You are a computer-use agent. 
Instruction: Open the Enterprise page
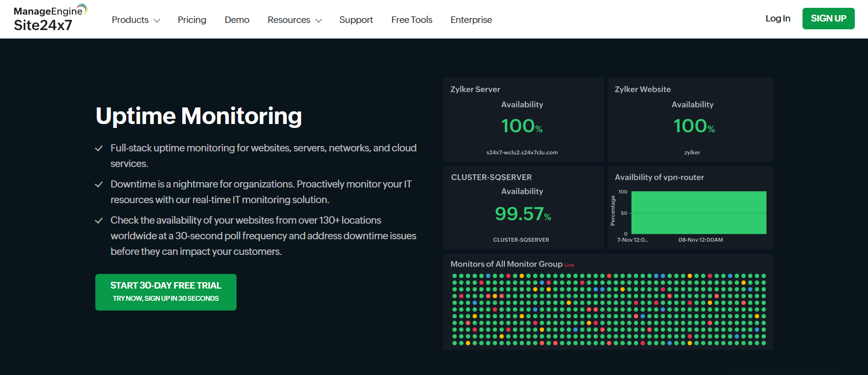click(x=471, y=20)
